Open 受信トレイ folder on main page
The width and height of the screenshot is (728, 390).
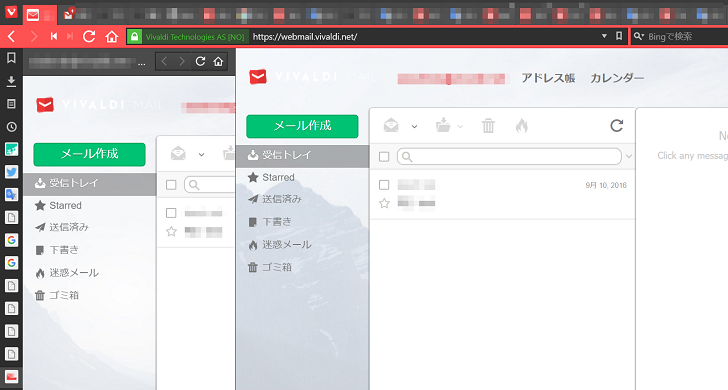[302, 155]
